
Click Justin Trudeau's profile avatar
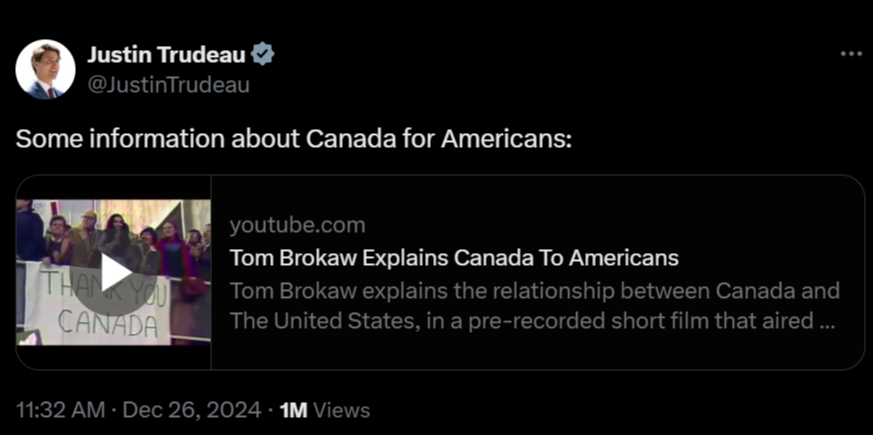(45, 69)
